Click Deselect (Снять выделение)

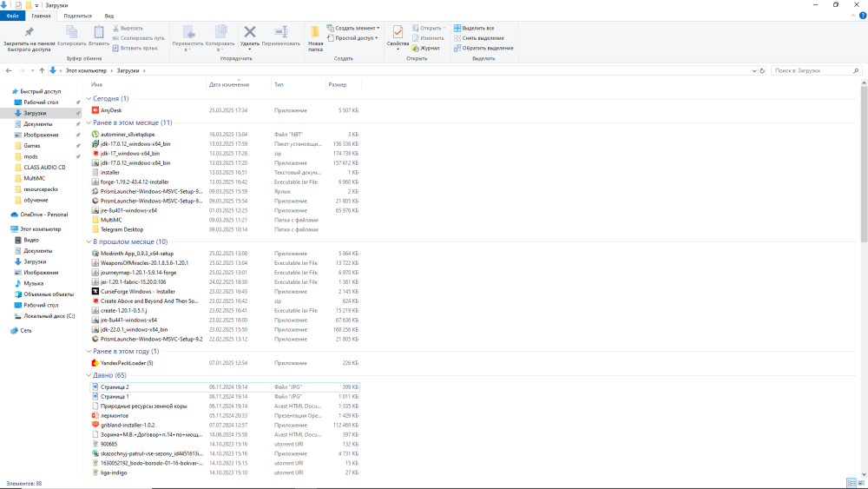pyautogui.click(x=479, y=38)
